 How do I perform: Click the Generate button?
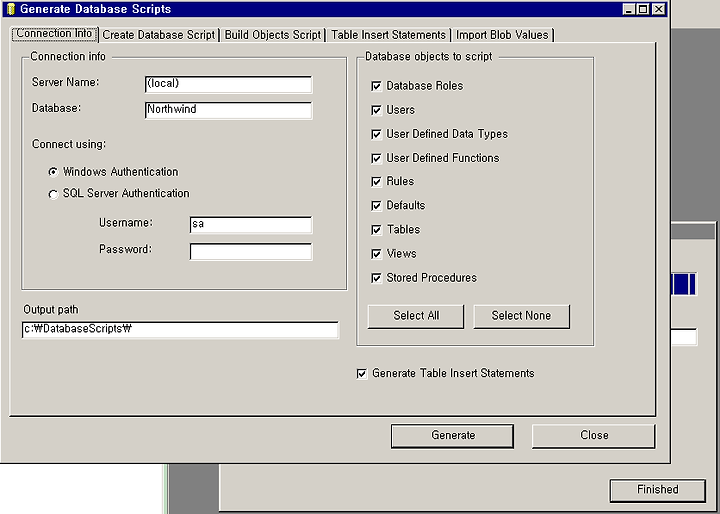click(452, 435)
